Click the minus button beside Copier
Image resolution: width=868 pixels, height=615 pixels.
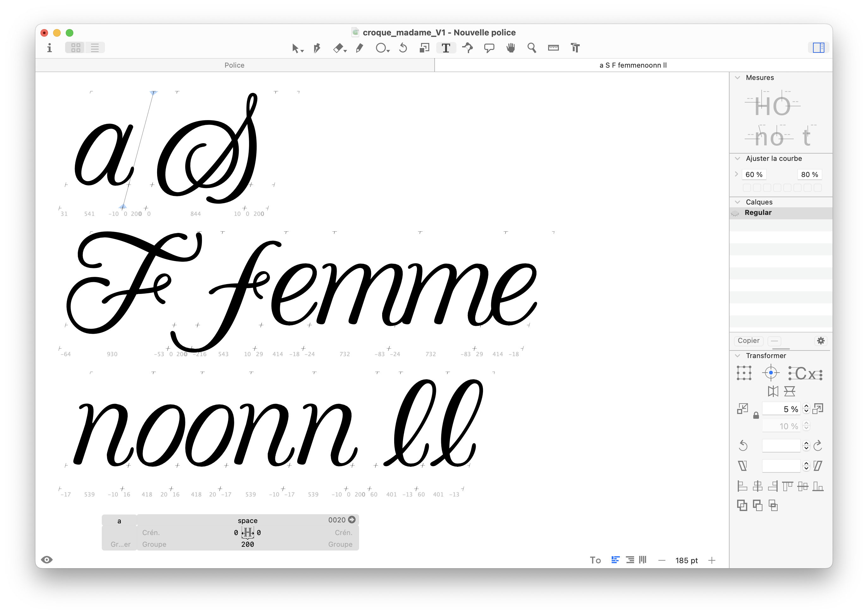coord(774,341)
